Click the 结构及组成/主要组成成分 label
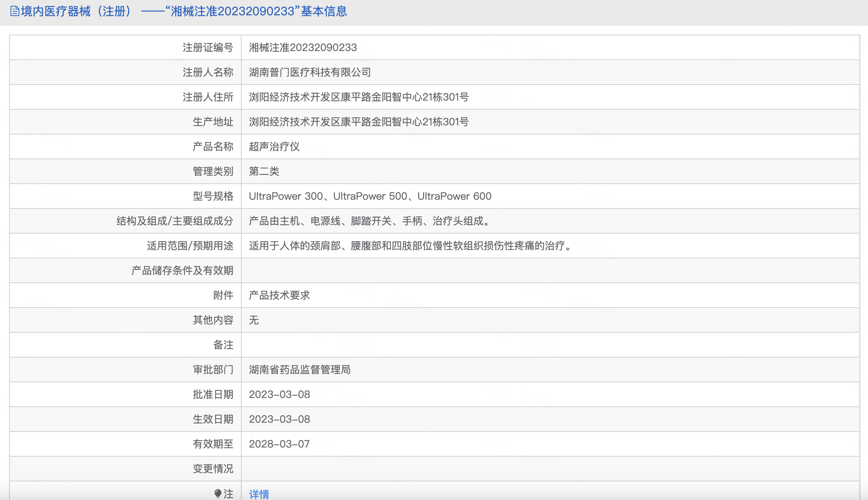The width and height of the screenshot is (868, 500). click(x=175, y=221)
